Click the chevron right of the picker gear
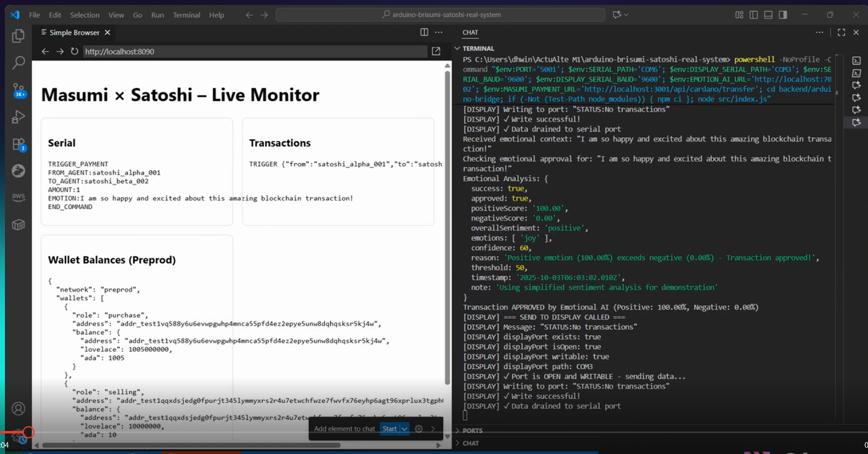The image size is (868, 454). tap(433, 429)
